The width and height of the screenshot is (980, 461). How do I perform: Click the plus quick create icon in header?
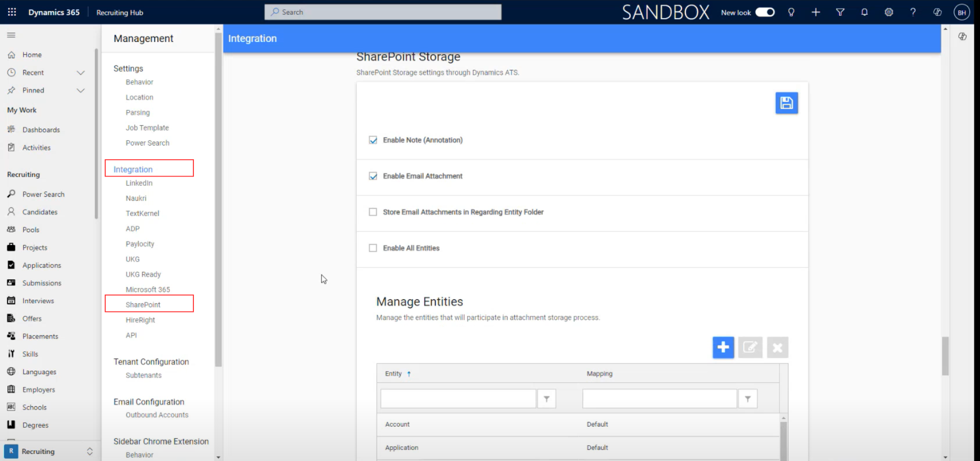(x=816, y=12)
